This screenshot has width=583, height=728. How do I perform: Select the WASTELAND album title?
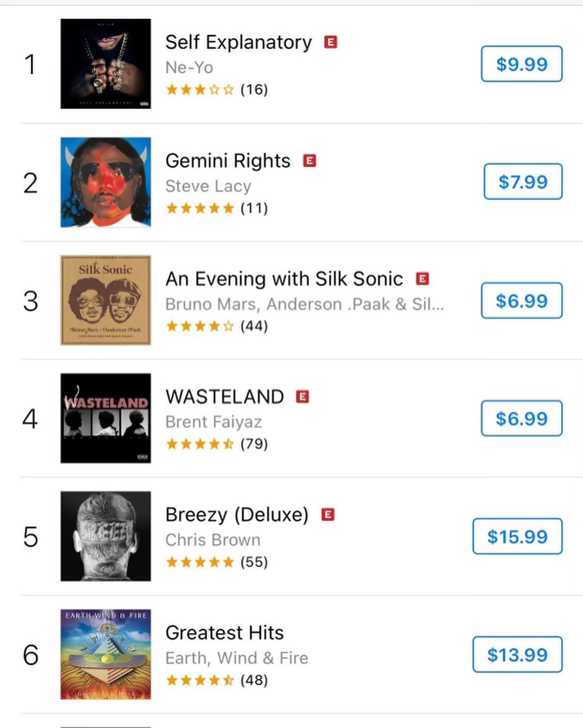click(x=225, y=397)
